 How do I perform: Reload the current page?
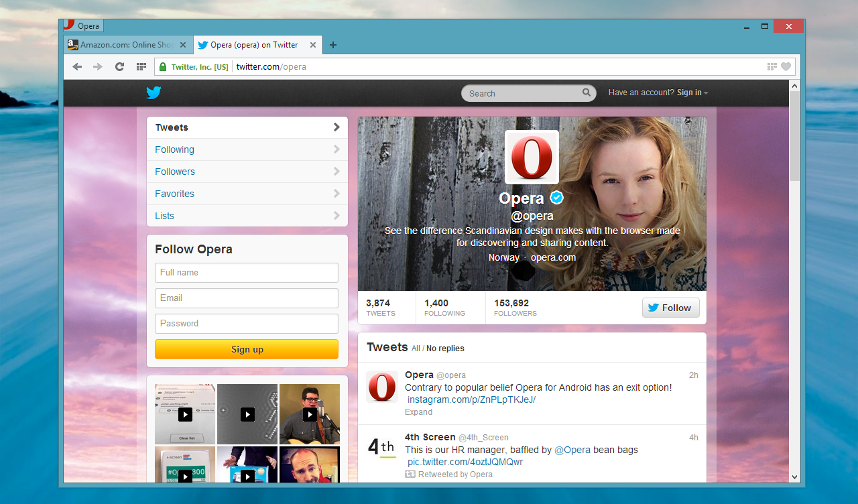(119, 66)
